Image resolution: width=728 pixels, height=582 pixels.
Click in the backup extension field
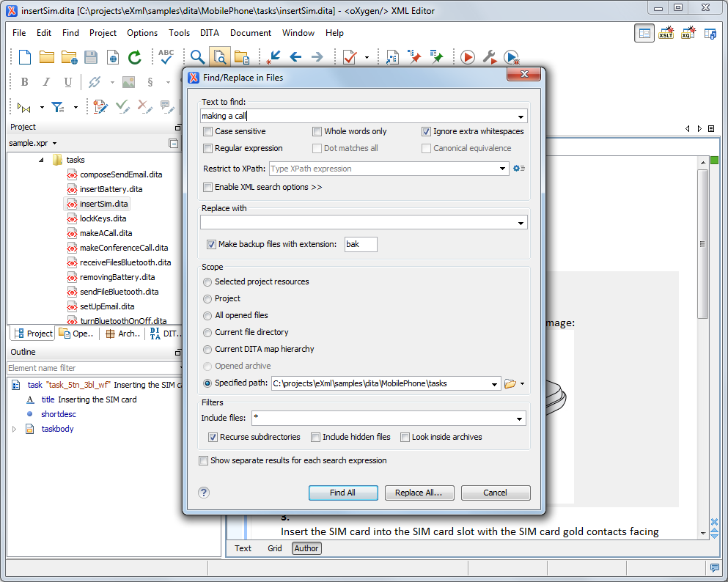tap(361, 244)
